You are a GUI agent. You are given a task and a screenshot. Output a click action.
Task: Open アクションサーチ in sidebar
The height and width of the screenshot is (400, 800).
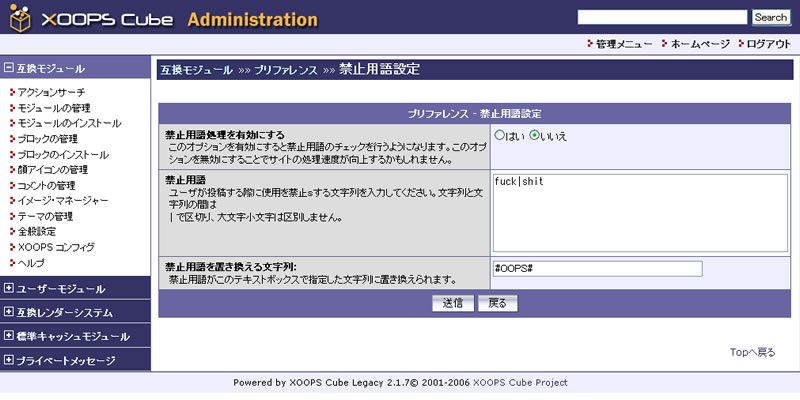tap(51, 92)
